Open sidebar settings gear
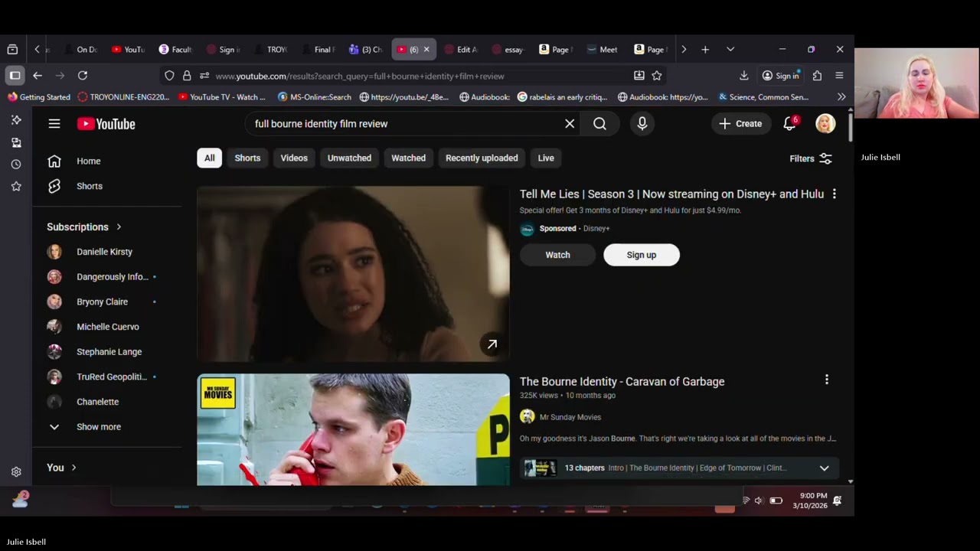 tap(16, 473)
